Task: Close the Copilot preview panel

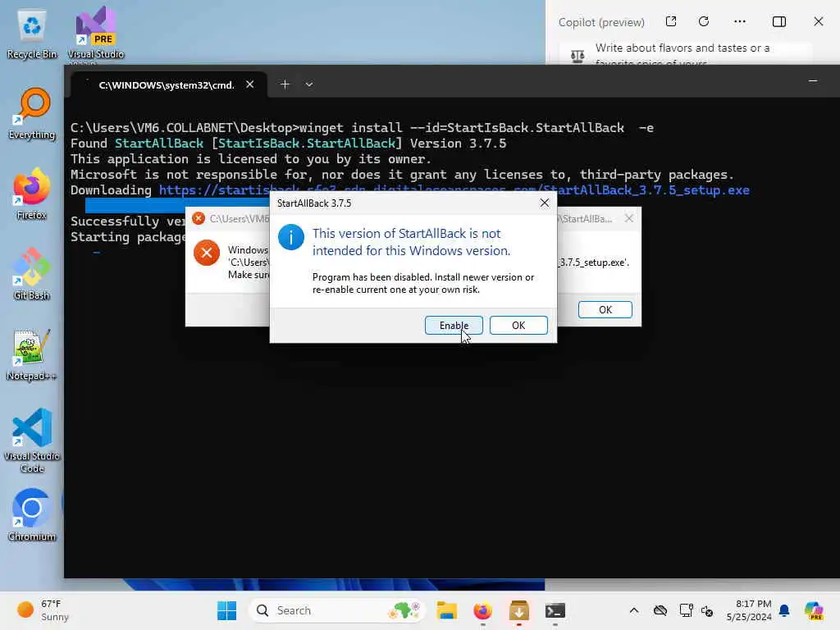Action: (x=818, y=21)
